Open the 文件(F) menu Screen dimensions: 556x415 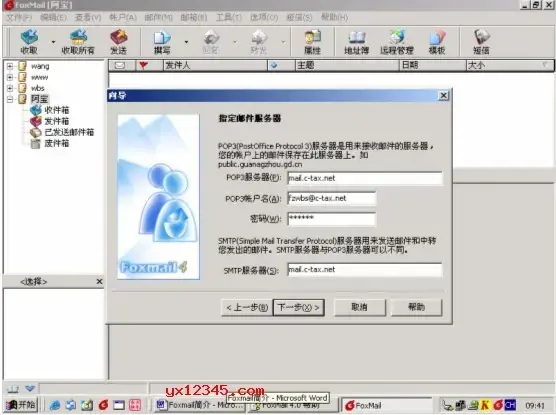click(x=19, y=17)
